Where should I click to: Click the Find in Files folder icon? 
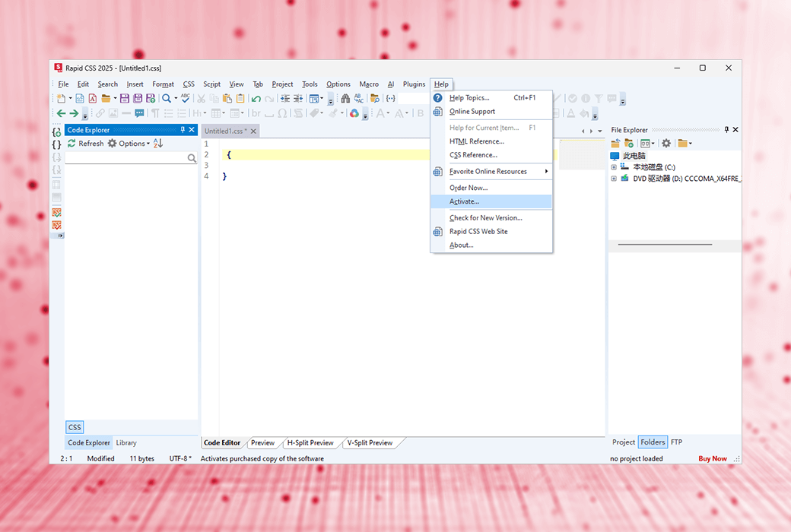tap(375, 98)
